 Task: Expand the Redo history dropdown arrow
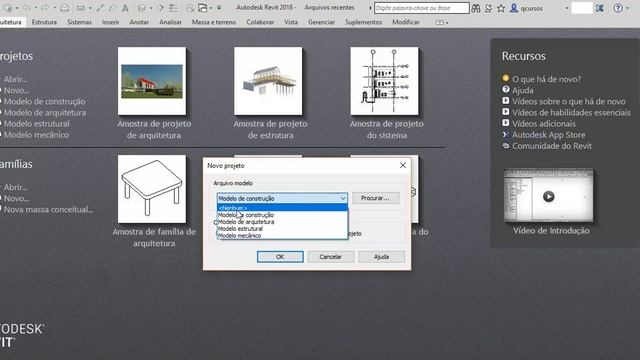coord(54,8)
